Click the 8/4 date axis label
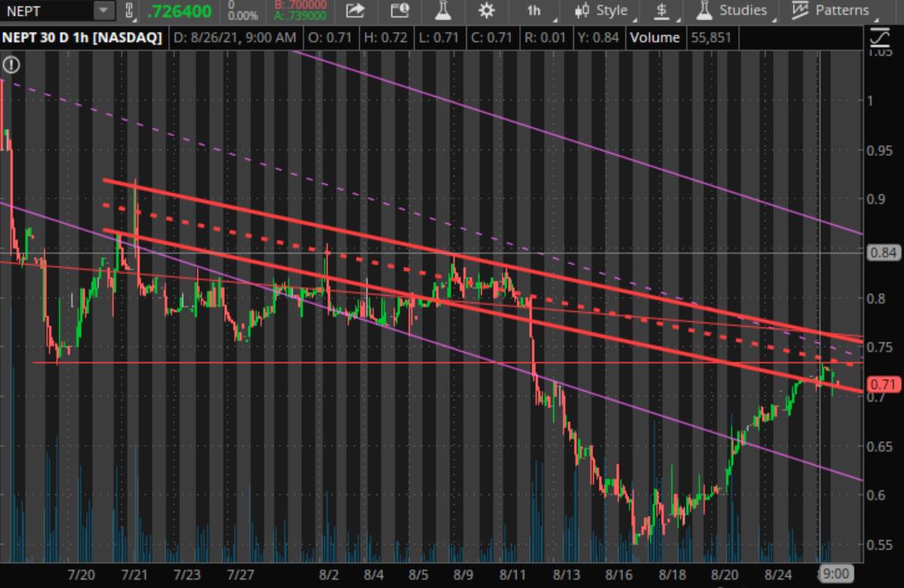 coord(373,575)
